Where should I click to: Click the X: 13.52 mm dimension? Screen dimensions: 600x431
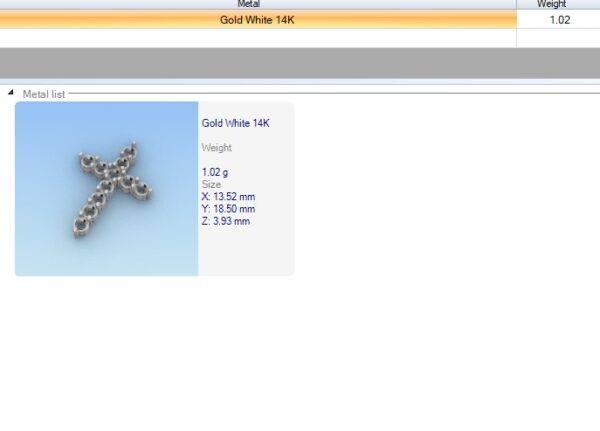pos(228,197)
